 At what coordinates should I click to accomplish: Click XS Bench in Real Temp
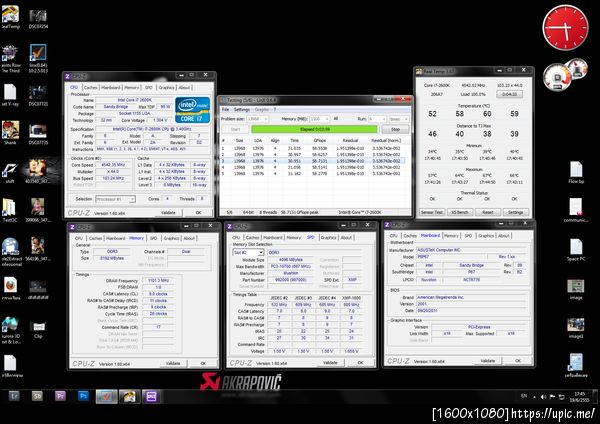click(460, 212)
